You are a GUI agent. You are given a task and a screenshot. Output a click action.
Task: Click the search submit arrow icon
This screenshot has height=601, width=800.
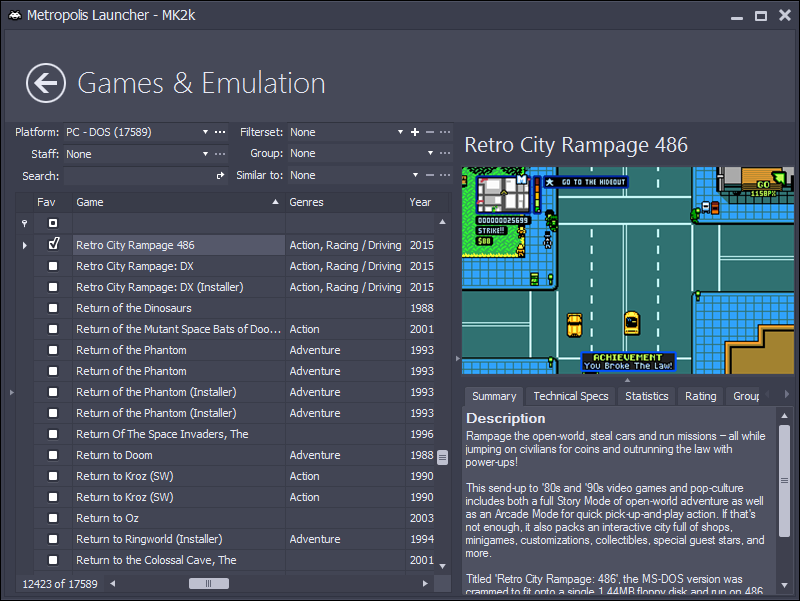click(x=221, y=176)
